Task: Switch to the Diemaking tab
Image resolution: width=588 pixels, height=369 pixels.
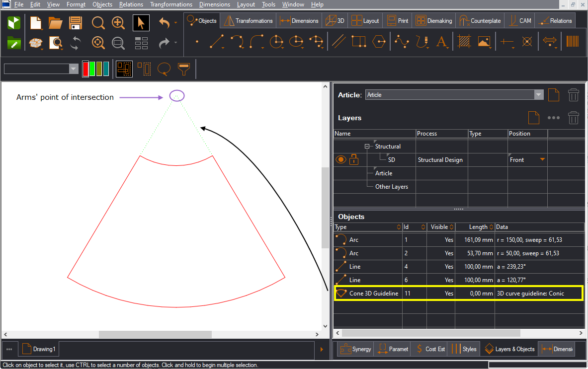Action: [x=434, y=21]
